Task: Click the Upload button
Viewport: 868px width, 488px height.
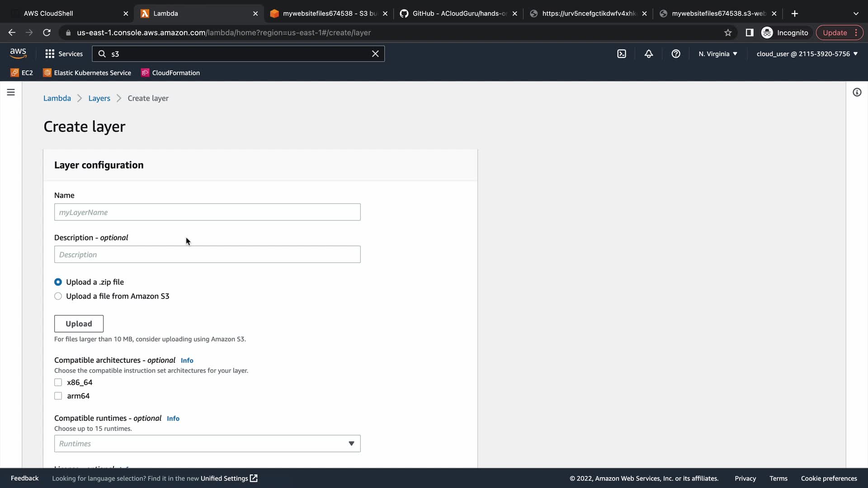Action: tap(79, 324)
